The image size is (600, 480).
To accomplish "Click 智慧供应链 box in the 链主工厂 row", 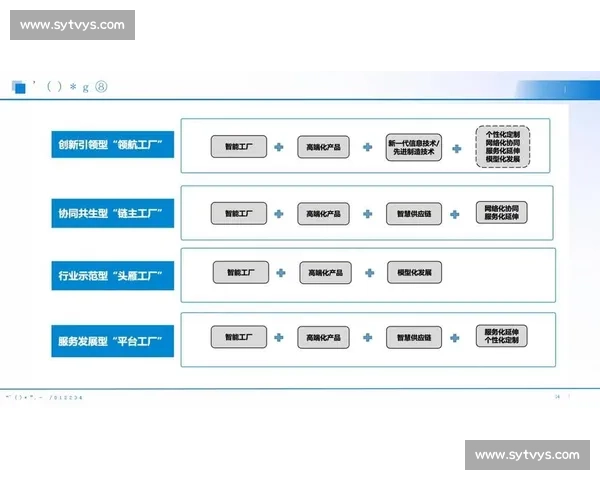I will (414, 213).
